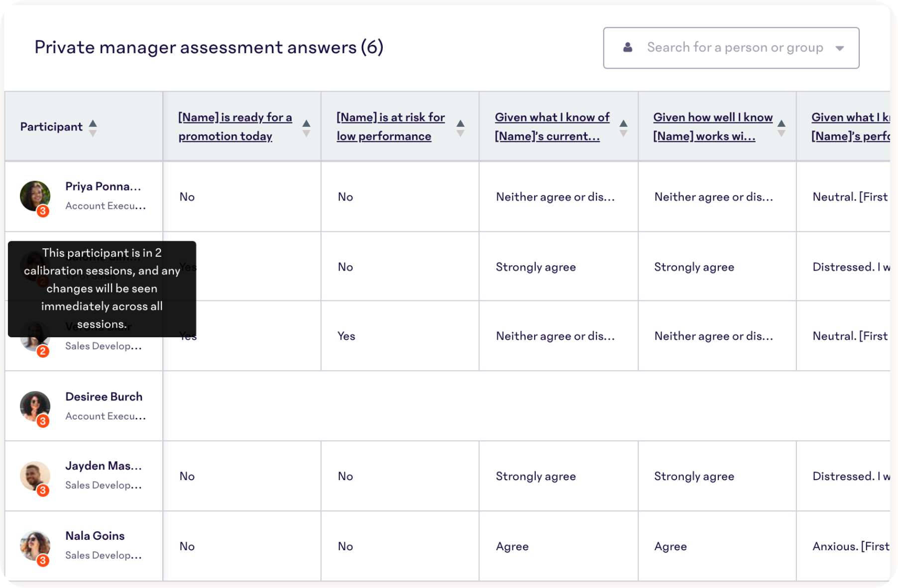Click Nala Goins' orange session badge
Image resolution: width=898 pixels, height=588 pixels.
point(43,561)
